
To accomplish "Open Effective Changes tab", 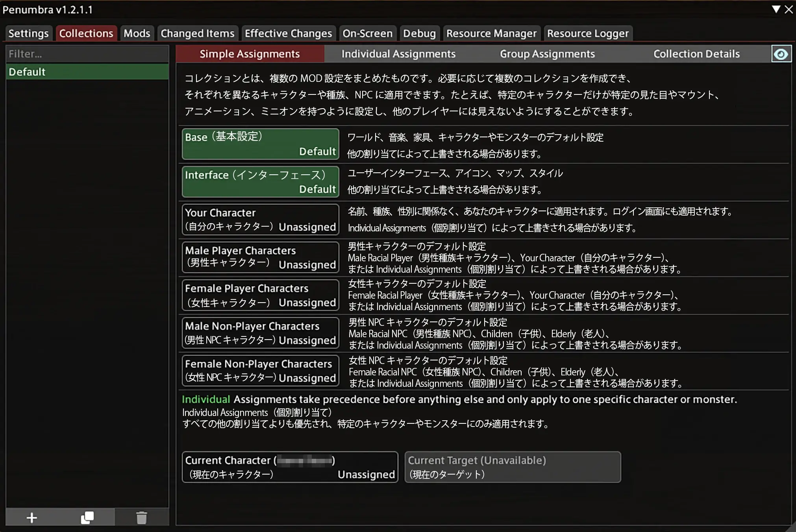I will (288, 33).
